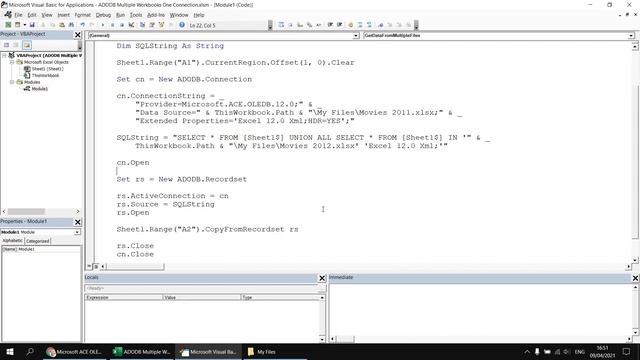
Task: Open the Tools menu
Action: pyautogui.click(x=136, y=15)
